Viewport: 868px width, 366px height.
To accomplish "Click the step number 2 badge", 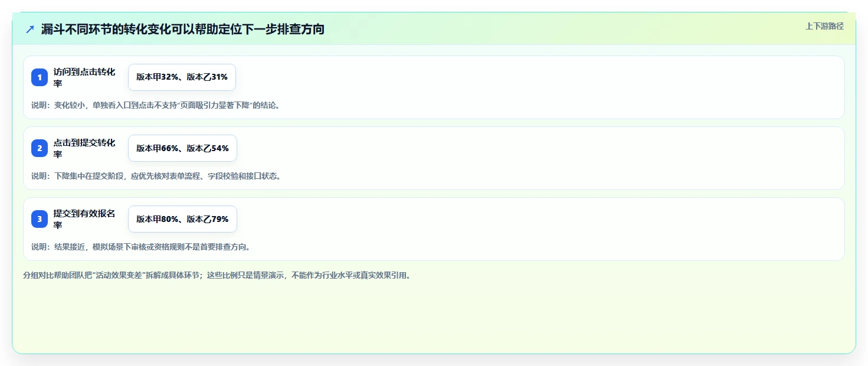I will [40, 148].
